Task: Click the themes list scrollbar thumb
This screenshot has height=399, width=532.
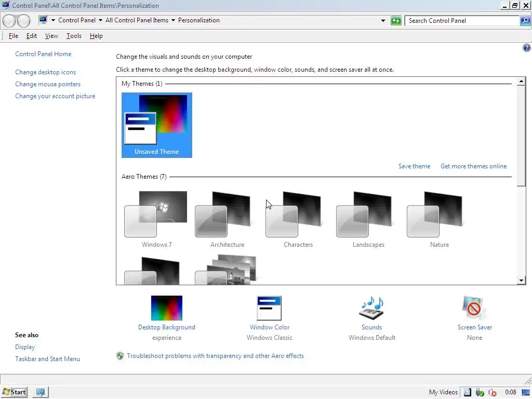Action: click(x=521, y=136)
